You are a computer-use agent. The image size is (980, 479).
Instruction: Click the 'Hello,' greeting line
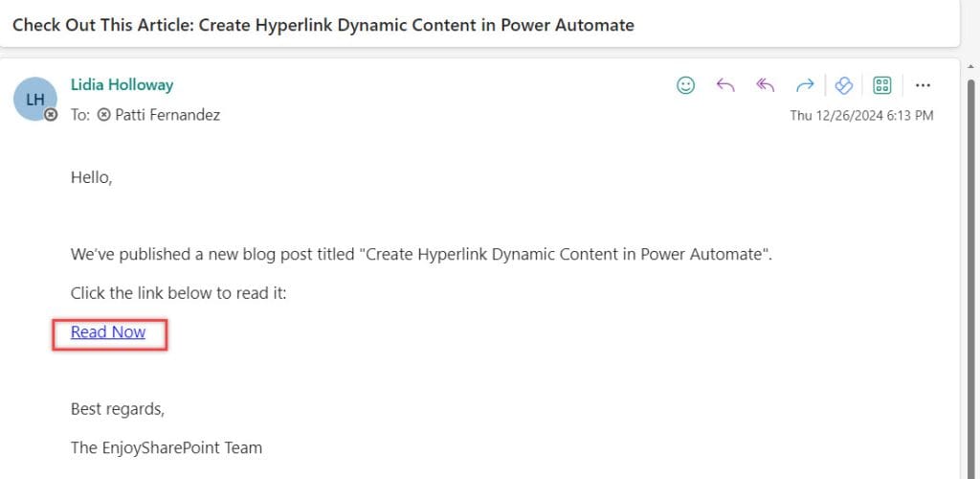pos(91,177)
